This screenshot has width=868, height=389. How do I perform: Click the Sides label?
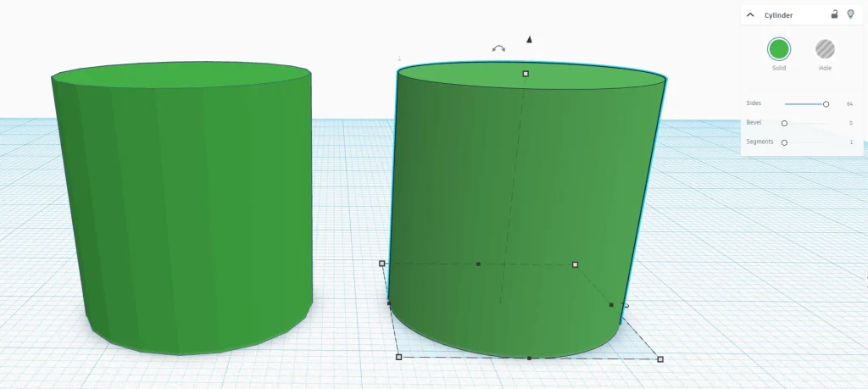pos(754,103)
